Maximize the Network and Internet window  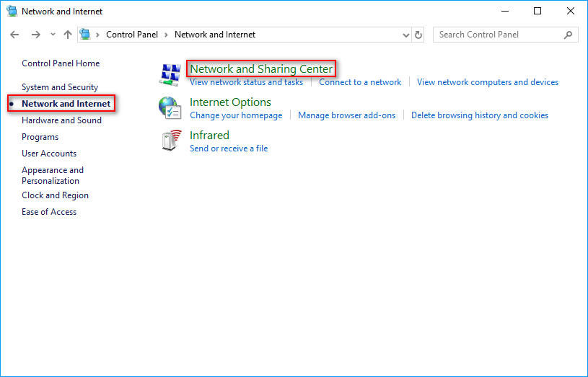(x=537, y=12)
